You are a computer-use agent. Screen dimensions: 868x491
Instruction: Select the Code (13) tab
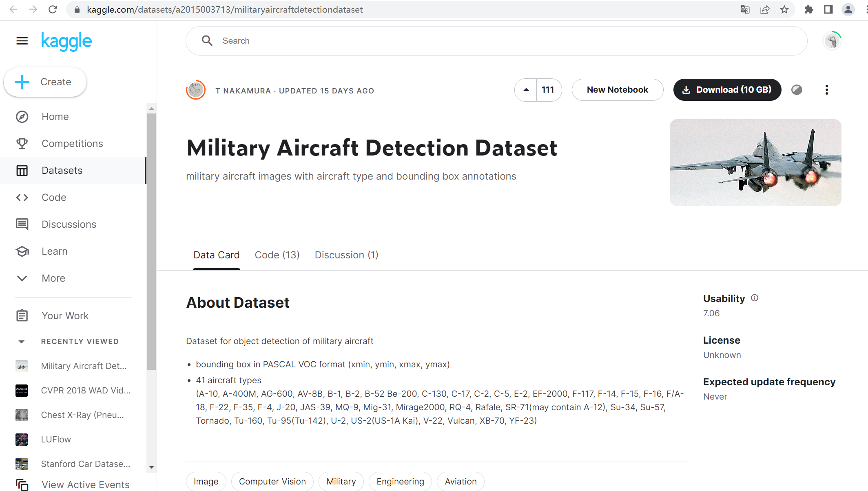[277, 255]
